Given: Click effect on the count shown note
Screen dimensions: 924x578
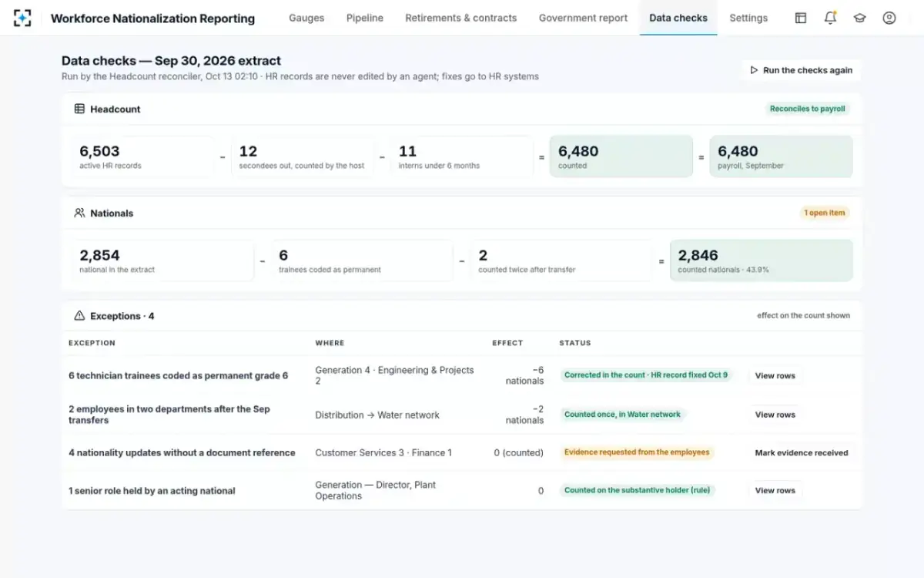Looking at the screenshot, I should [x=803, y=316].
